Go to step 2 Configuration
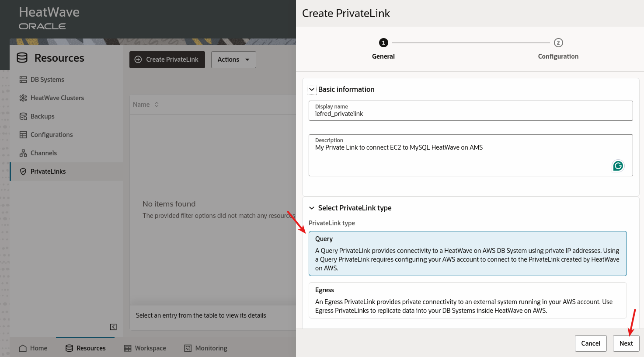Screen dimensions: 644x357 (558, 43)
